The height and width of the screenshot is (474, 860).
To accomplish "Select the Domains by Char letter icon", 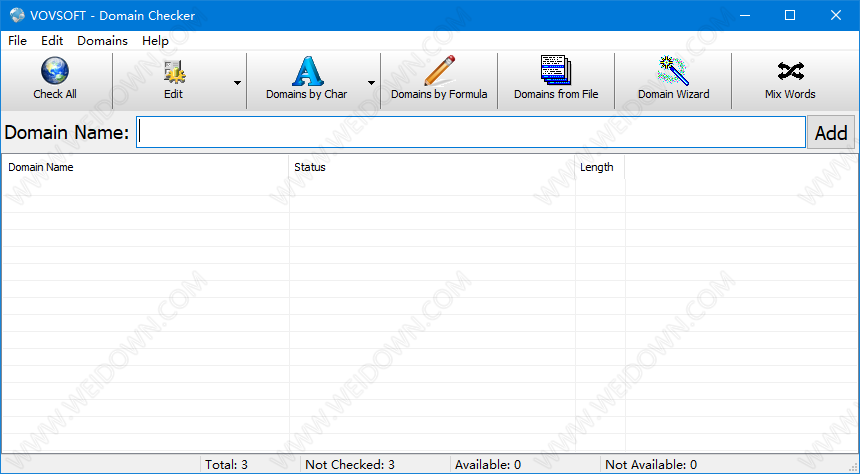I will [307, 71].
